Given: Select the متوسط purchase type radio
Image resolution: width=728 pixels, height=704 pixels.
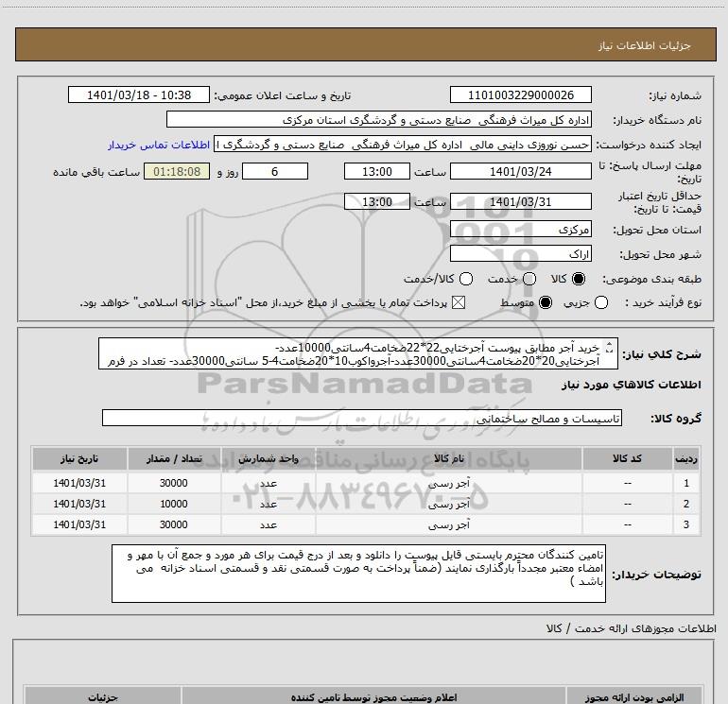Looking at the screenshot, I should click(x=546, y=303).
